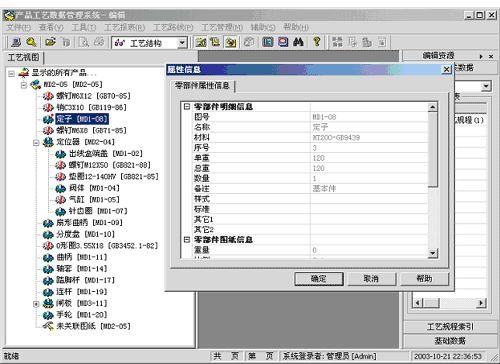Select the 零部件属性信息 tab in the dialog

tap(202, 86)
